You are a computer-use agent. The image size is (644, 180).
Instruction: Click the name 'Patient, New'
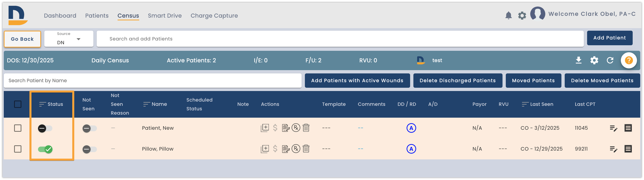click(x=158, y=128)
